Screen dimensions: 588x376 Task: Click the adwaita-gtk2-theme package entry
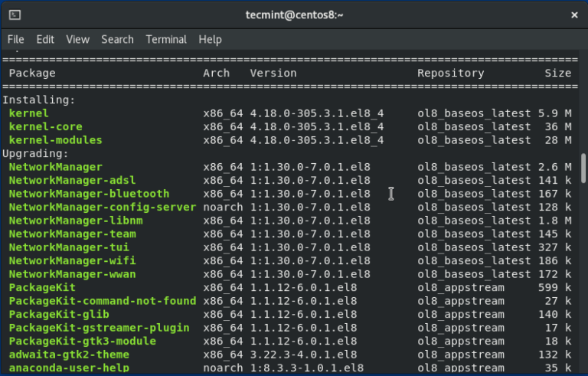[69, 355]
